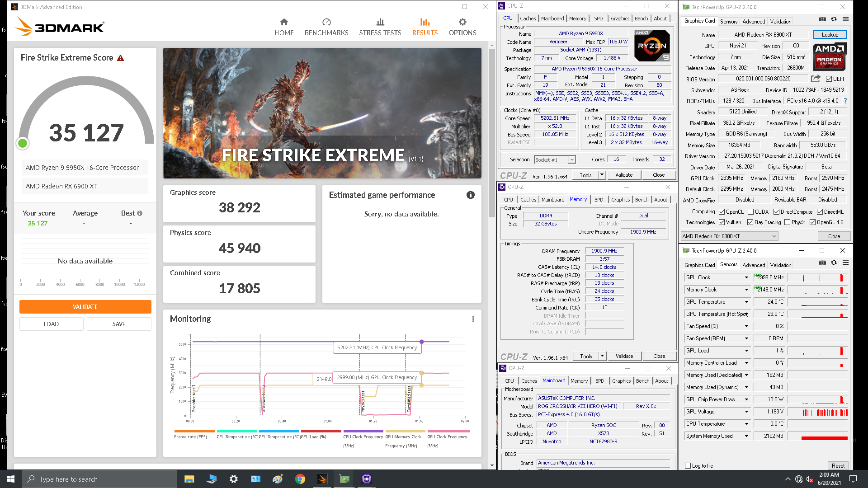Screen dimensions: 868x488
Task: Open GPU Voltage sensor dropdown
Action: (746, 412)
